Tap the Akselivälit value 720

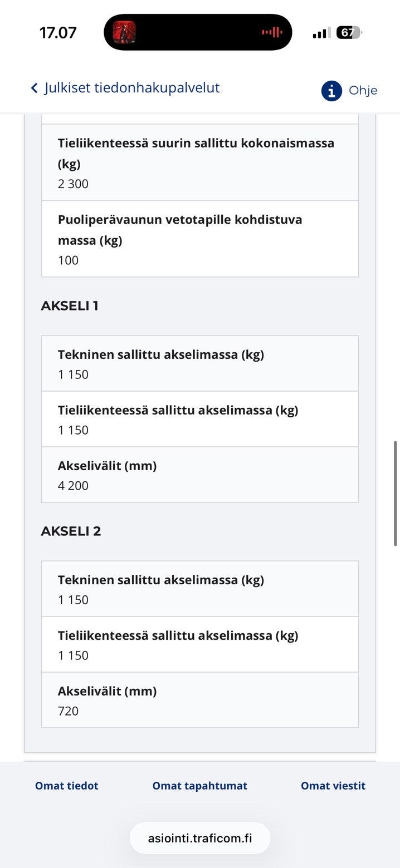pyautogui.click(x=68, y=711)
